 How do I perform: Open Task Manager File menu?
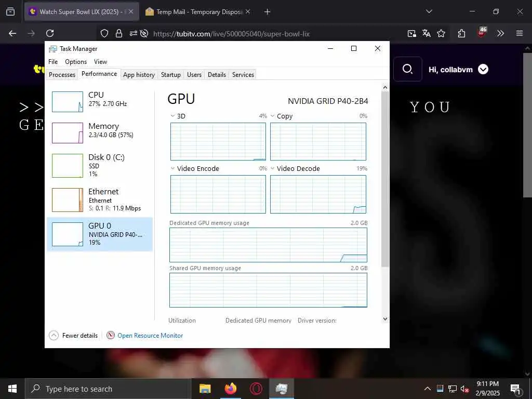(53, 62)
